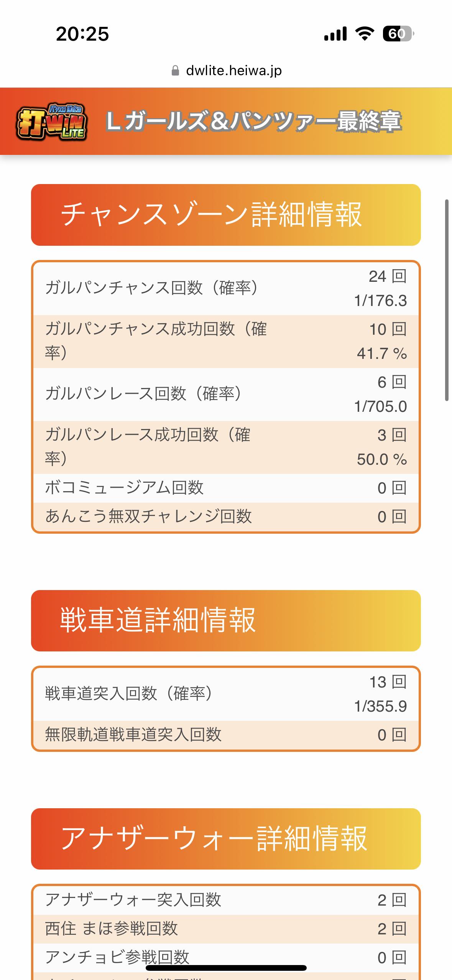Click the page scrollbar on the right edge
The image size is (452, 980).
click(447, 300)
